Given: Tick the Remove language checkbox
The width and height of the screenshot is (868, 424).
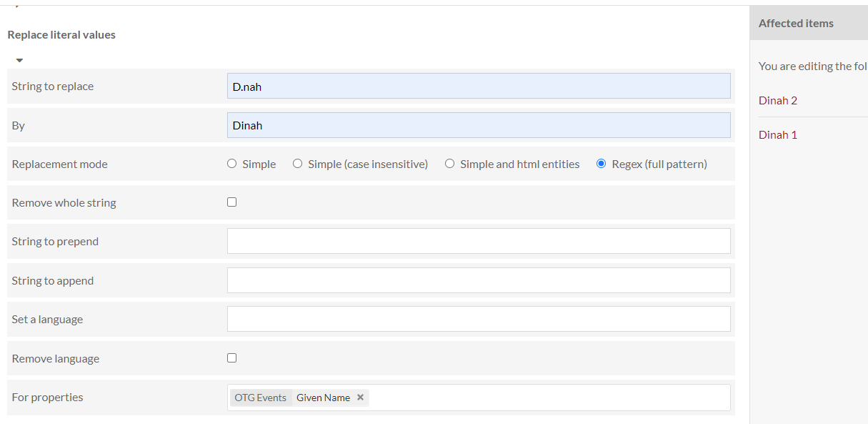Looking at the screenshot, I should pos(232,358).
